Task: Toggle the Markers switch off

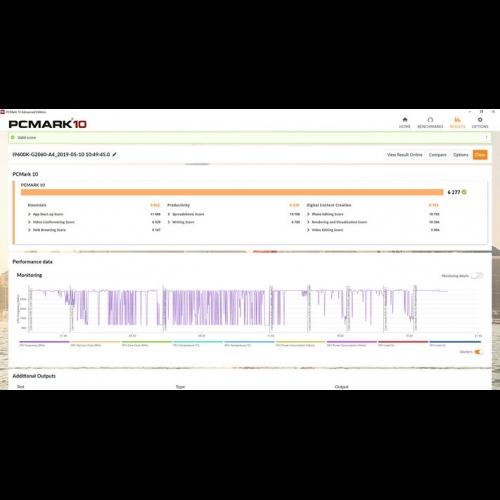Action: tap(479, 352)
